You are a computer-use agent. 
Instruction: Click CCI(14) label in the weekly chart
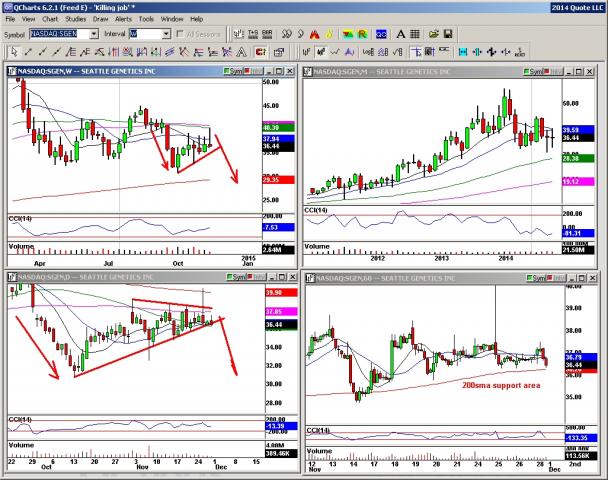(x=20, y=219)
